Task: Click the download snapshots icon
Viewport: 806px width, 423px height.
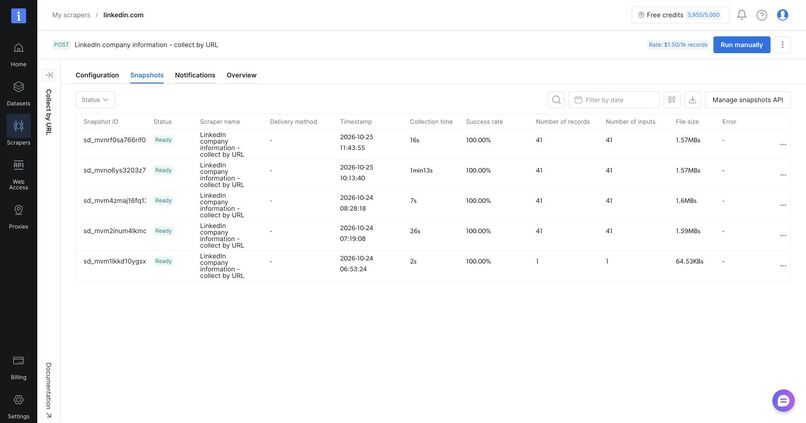Action: click(692, 100)
